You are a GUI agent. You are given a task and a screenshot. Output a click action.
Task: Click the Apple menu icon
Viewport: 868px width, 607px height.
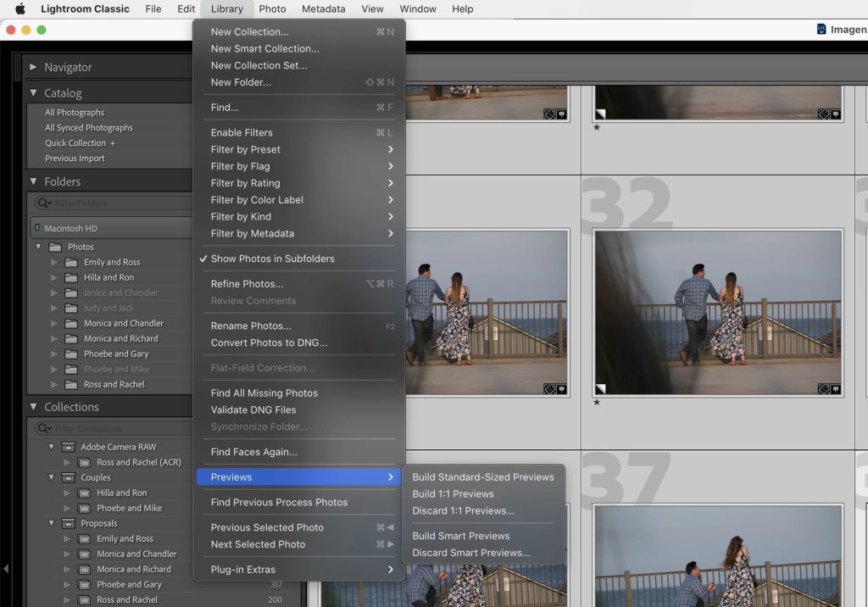click(x=20, y=9)
